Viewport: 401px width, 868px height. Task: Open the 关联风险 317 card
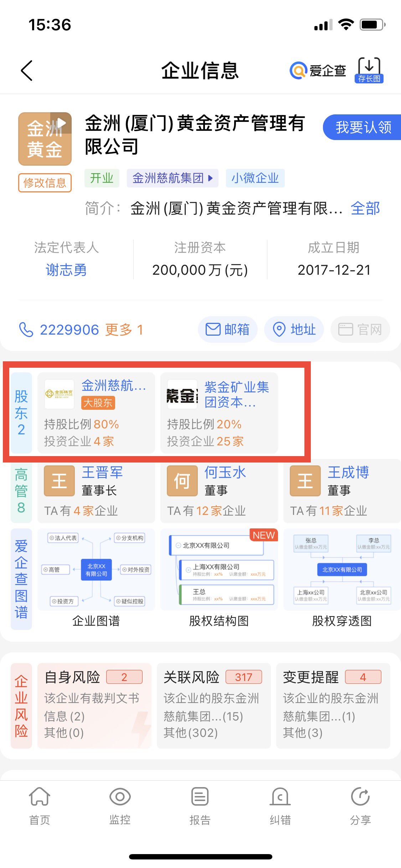coord(214,706)
